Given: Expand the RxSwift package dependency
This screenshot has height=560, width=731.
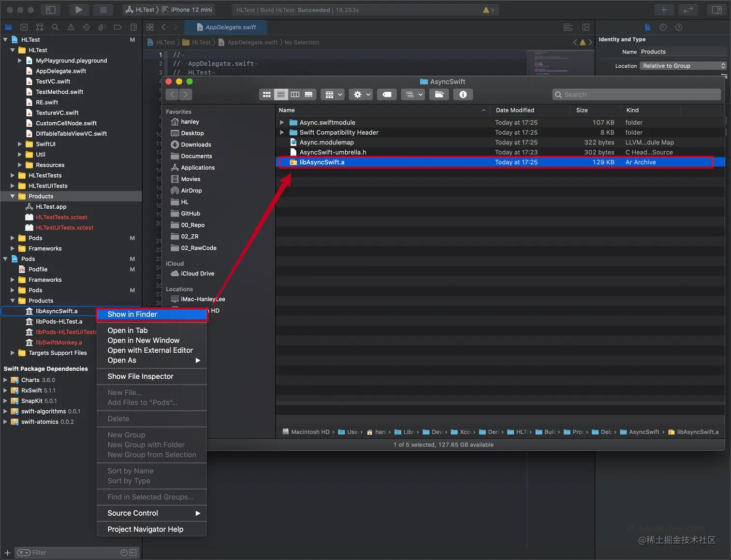Looking at the screenshot, I should [5, 390].
